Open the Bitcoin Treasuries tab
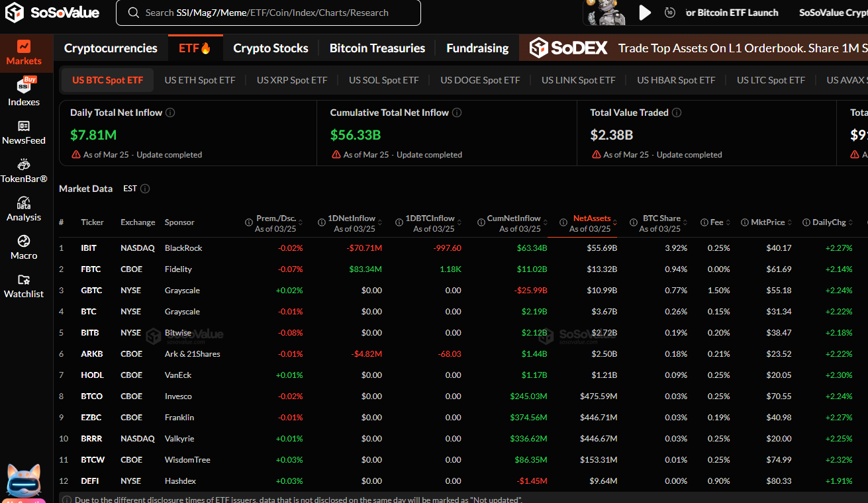 coord(377,48)
